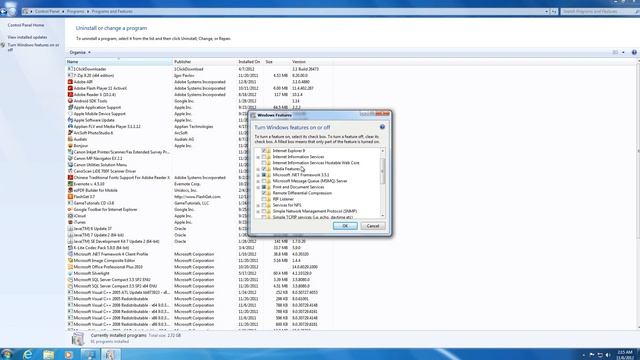Check the RIP Listener feature
Screen dimensions: 640x360
264,199
